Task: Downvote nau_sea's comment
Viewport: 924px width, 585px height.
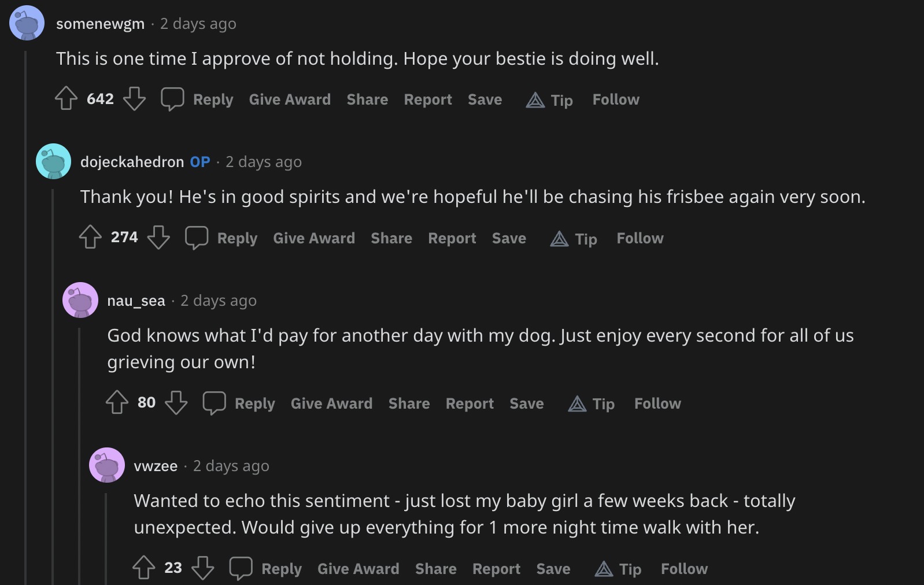Action: [176, 403]
